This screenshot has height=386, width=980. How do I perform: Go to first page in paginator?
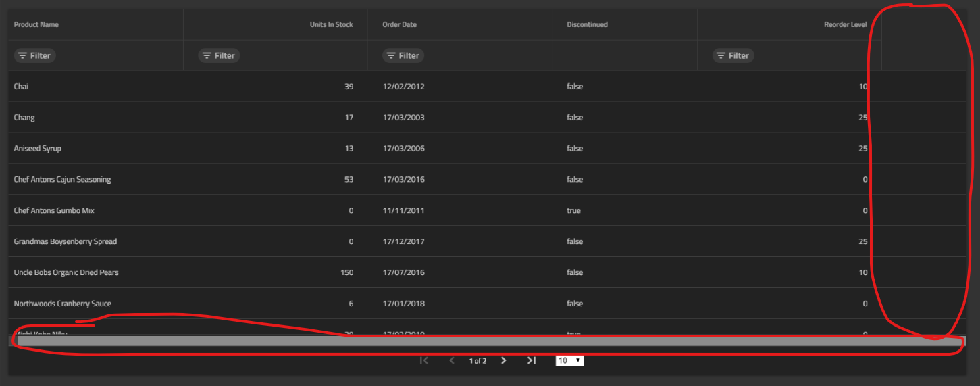424,361
